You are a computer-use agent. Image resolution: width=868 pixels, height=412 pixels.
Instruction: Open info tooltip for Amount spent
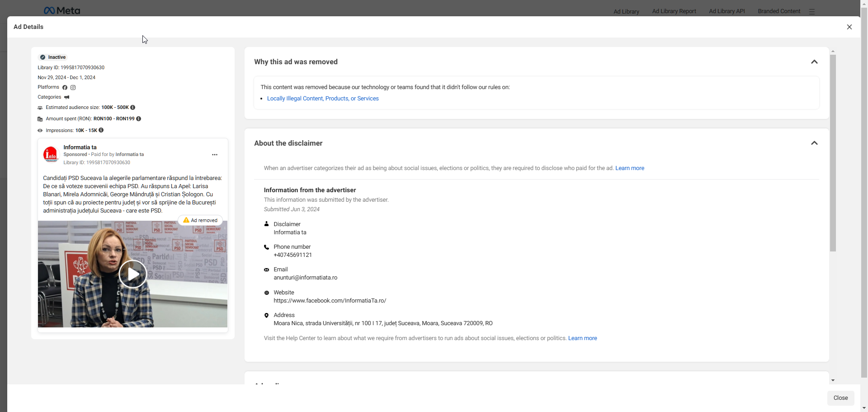(x=139, y=119)
